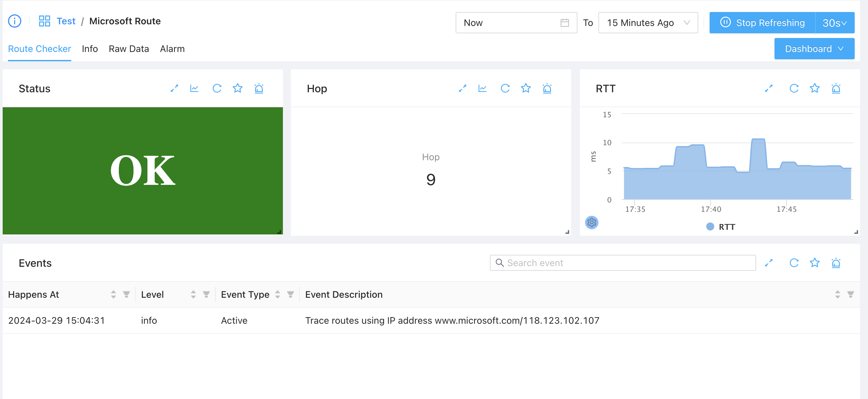Viewport: 868px width, 399px height.
Task: Favorite the Hop panel with star
Action: (526, 88)
